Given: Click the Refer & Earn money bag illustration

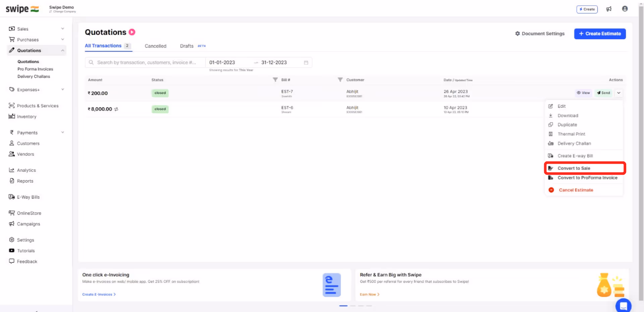Looking at the screenshot, I should point(610,285).
